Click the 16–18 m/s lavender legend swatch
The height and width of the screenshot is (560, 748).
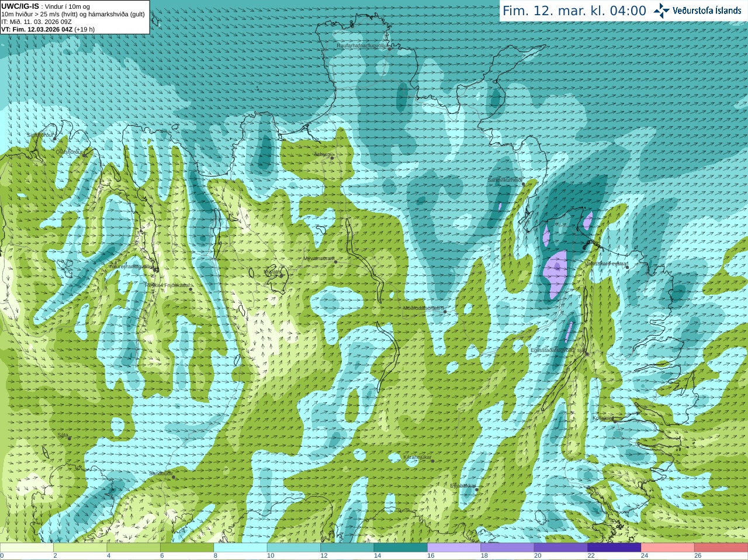click(454, 548)
